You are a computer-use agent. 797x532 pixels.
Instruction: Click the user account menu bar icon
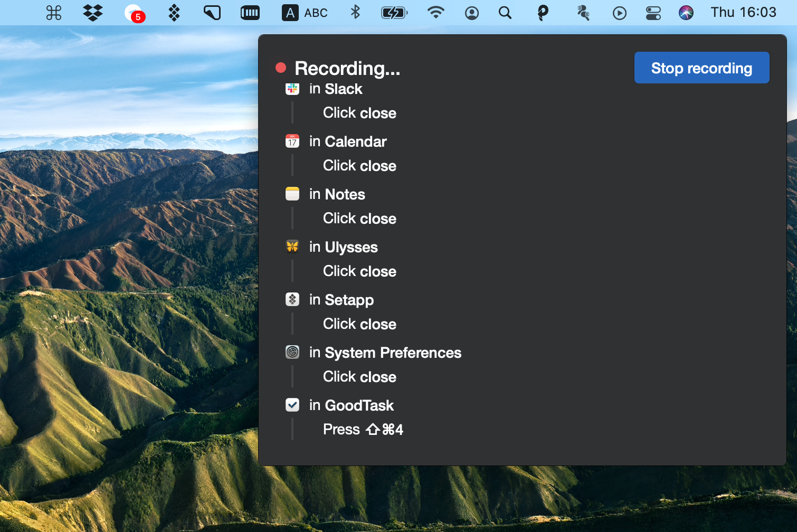tap(472, 13)
